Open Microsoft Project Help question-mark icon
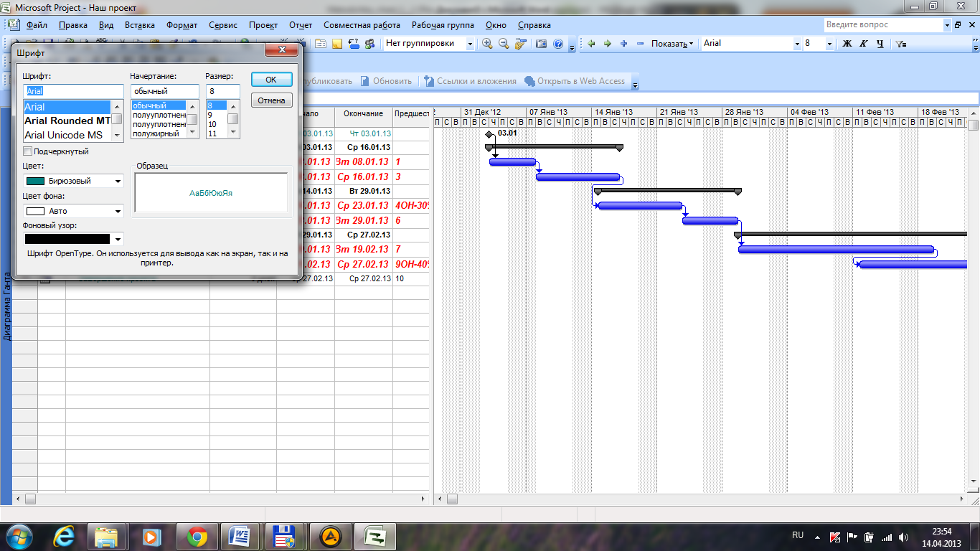Image resolution: width=980 pixels, height=551 pixels. (558, 44)
